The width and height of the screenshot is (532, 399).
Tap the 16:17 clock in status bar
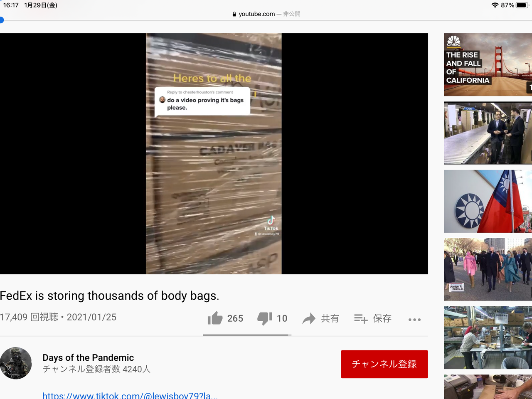click(x=11, y=5)
